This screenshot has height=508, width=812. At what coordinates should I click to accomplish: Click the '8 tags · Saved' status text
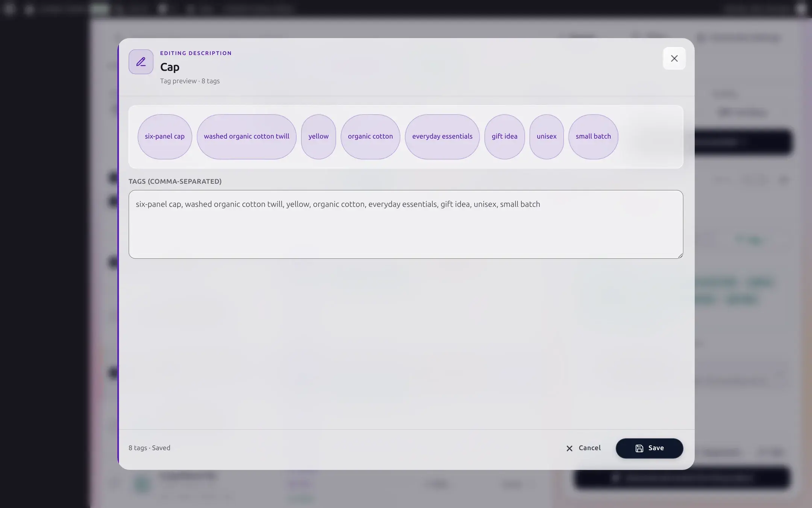click(x=149, y=448)
